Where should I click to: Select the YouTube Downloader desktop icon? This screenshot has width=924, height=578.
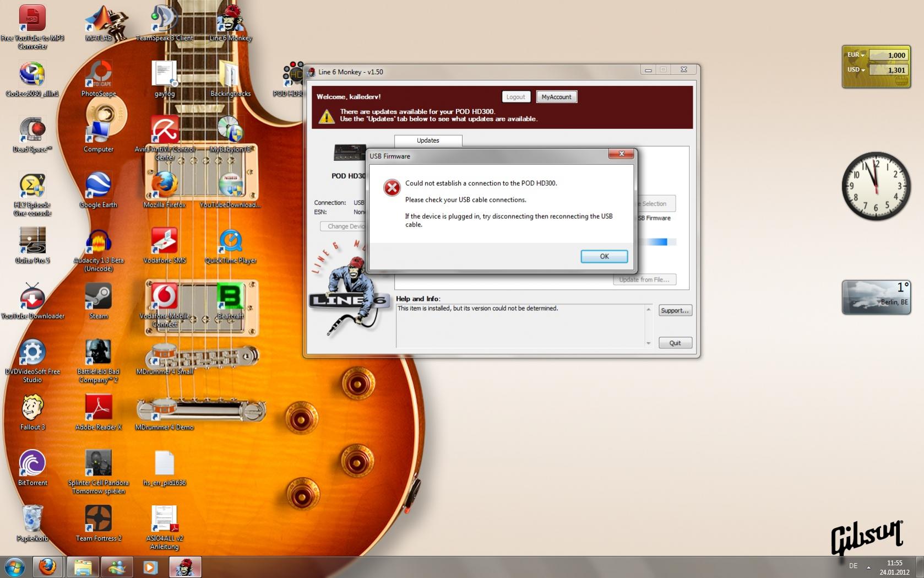point(32,301)
